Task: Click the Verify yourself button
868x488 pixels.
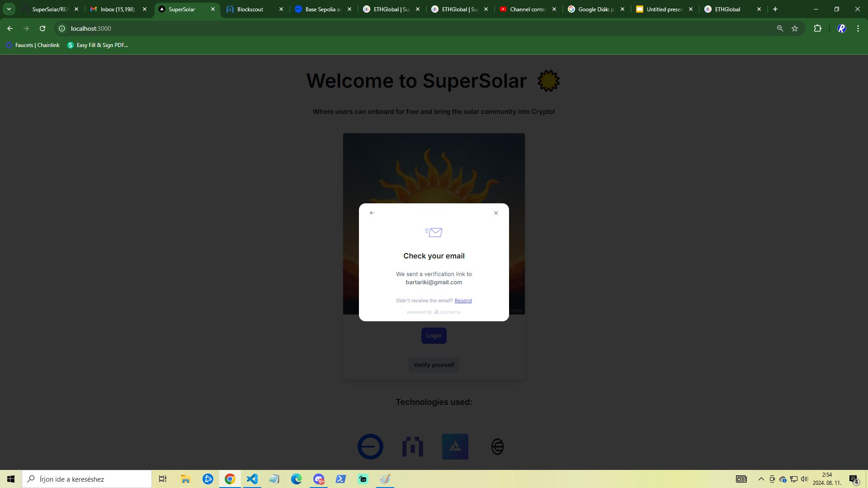Action: tap(434, 365)
